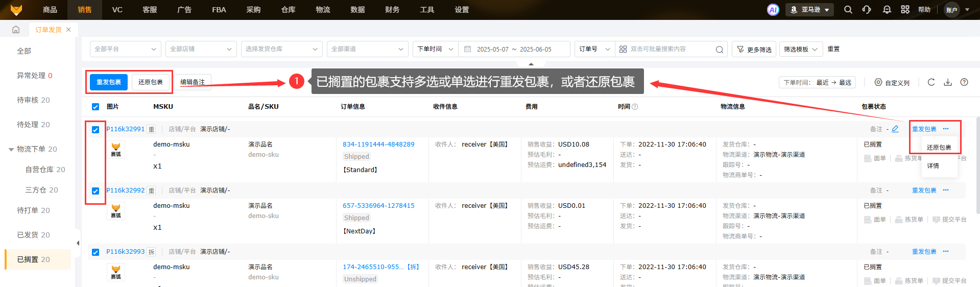
Task: Click the edit note pencil for P116k32991
Action: coord(895,129)
